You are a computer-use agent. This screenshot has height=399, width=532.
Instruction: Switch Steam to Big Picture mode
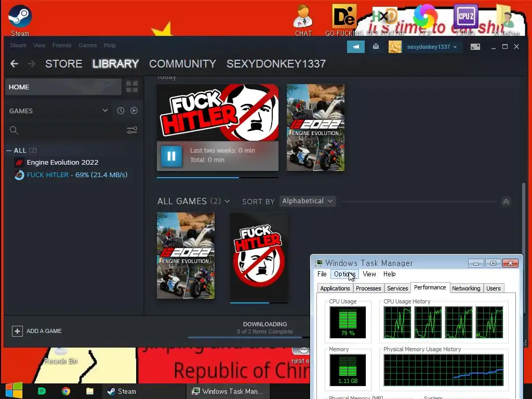click(475, 47)
